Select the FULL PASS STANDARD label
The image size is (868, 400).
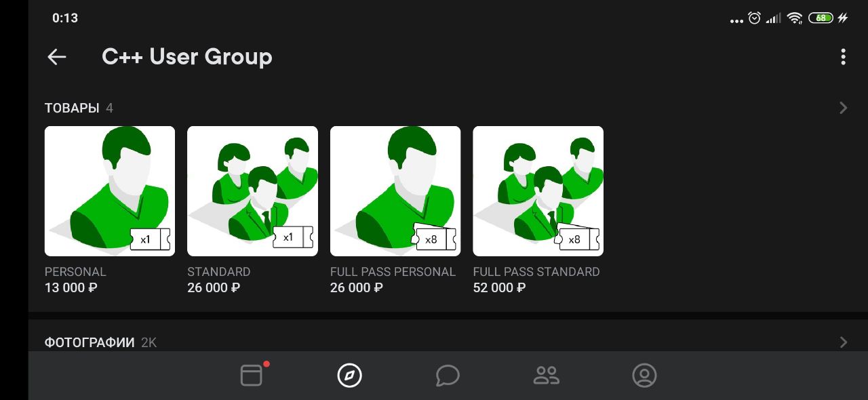pos(536,272)
